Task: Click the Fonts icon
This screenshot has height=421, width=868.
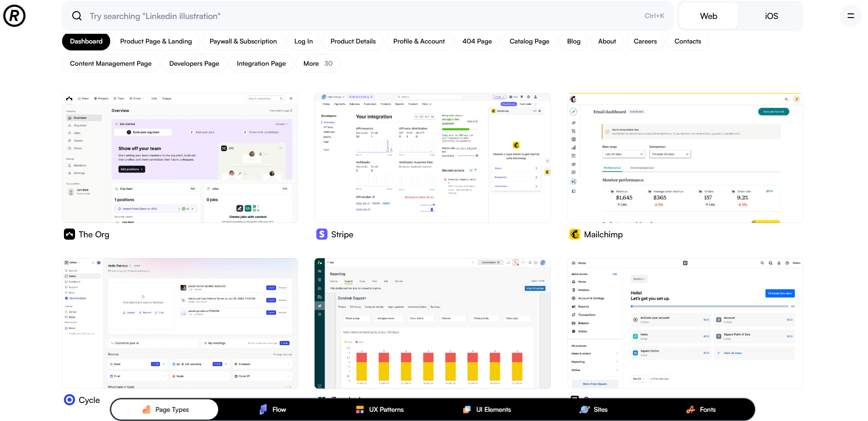Action: 691,409
